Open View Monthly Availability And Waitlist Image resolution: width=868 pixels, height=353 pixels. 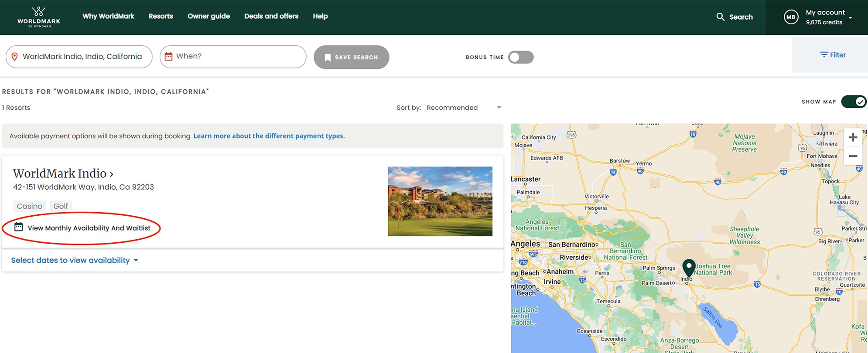(89, 228)
